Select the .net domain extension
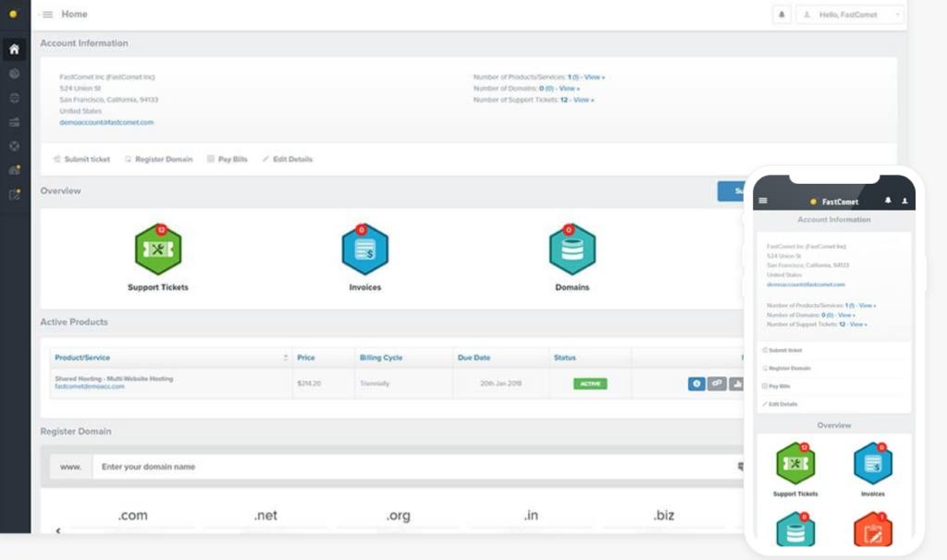 (265, 516)
